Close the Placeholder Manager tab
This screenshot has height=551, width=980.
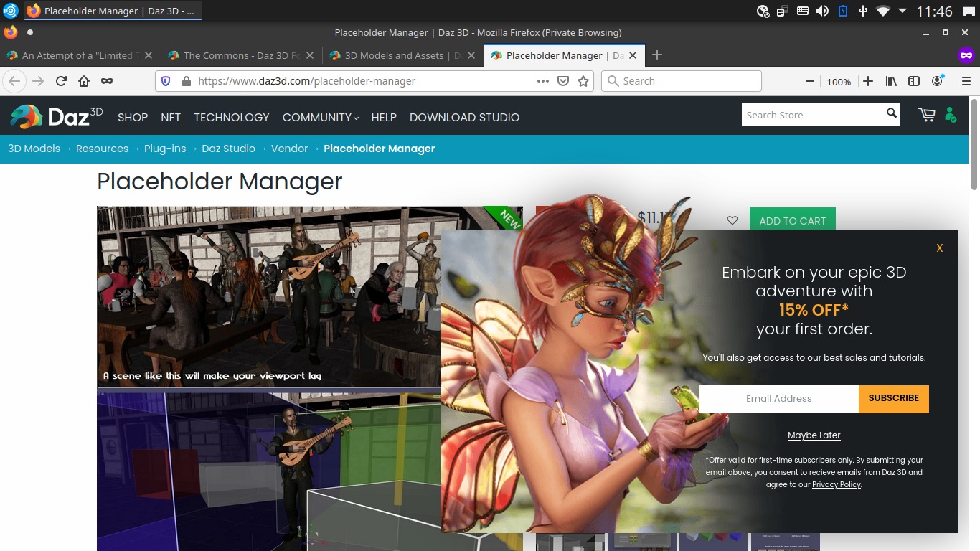(x=633, y=55)
